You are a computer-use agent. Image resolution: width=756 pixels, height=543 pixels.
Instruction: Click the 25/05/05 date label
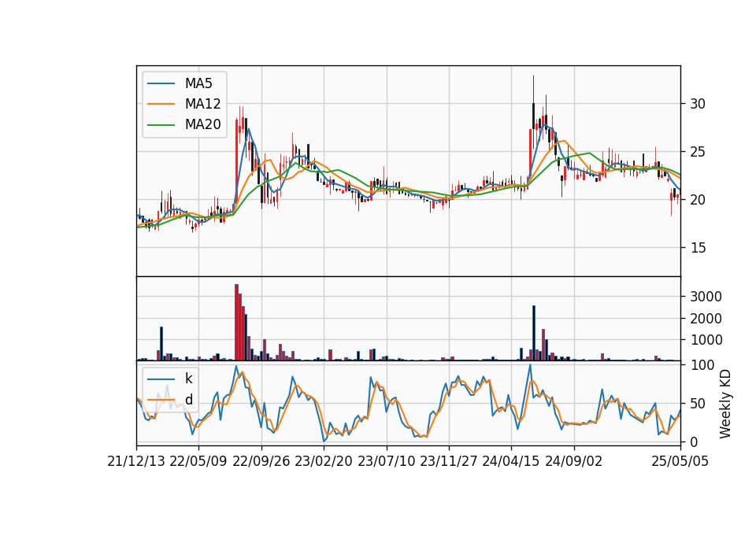(680, 461)
